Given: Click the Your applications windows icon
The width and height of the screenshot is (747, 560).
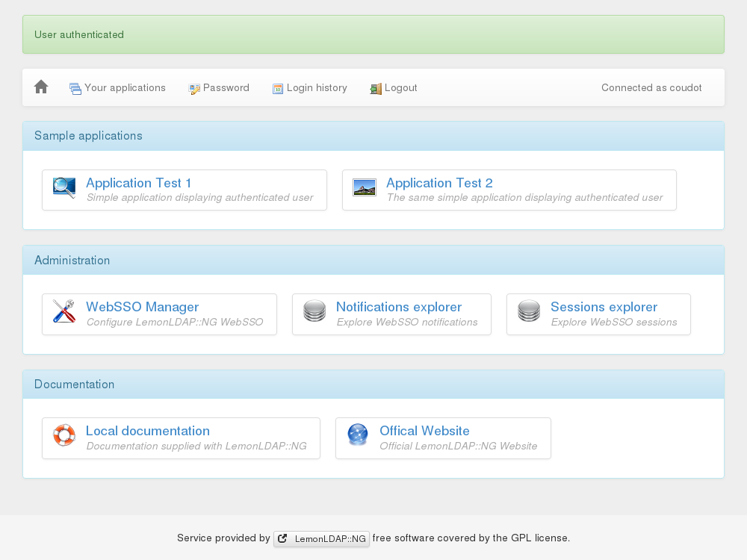Looking at the screenshot, I should (75, 89).
